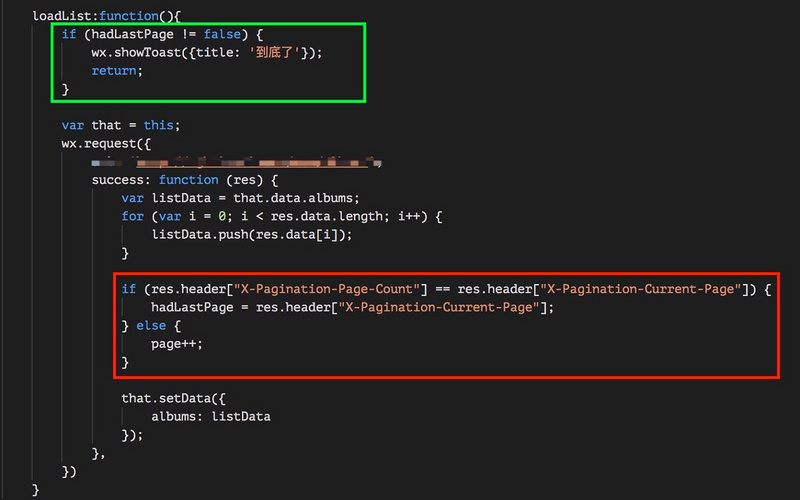800x500 pixels.
Task: Click 'listData.push(res.data[i]);' line
Action: coord(252,235)
